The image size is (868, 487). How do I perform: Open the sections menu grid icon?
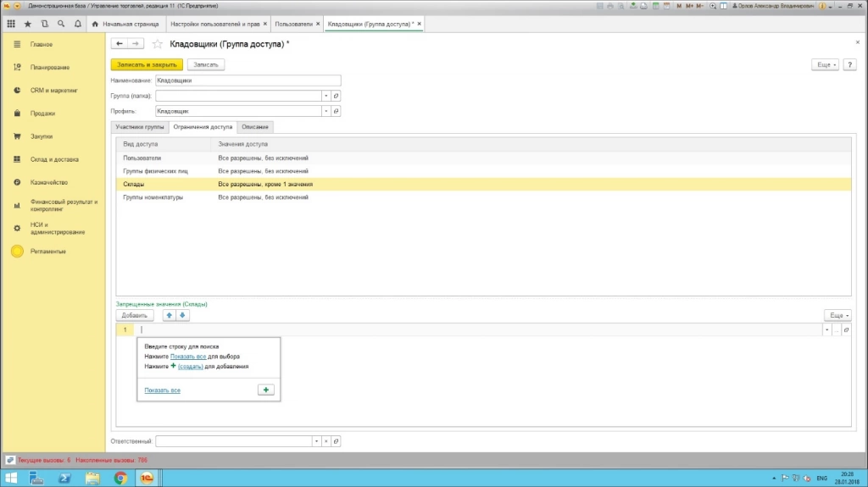(x=11, y=24)
